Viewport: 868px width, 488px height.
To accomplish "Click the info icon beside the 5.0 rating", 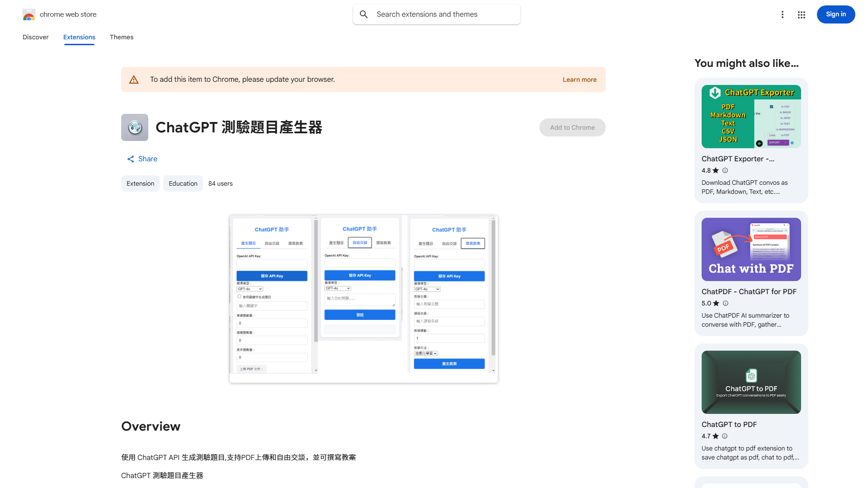I will click(x=725, y=303).
